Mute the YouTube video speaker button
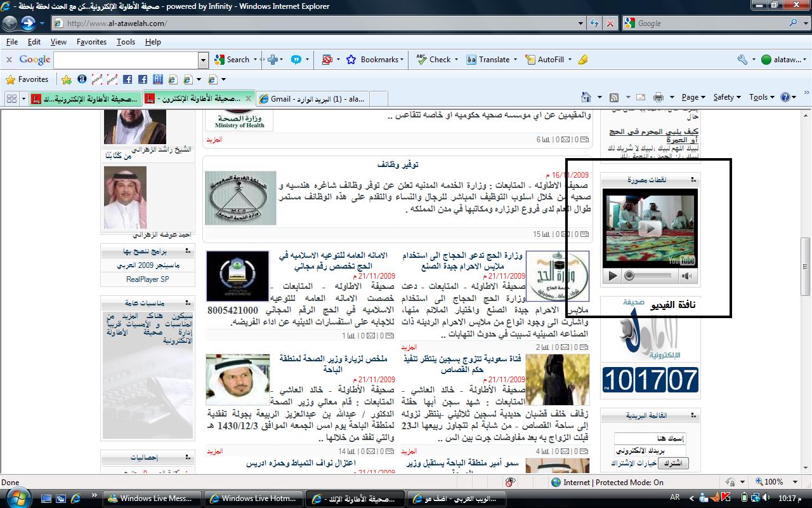 (686, 276)
